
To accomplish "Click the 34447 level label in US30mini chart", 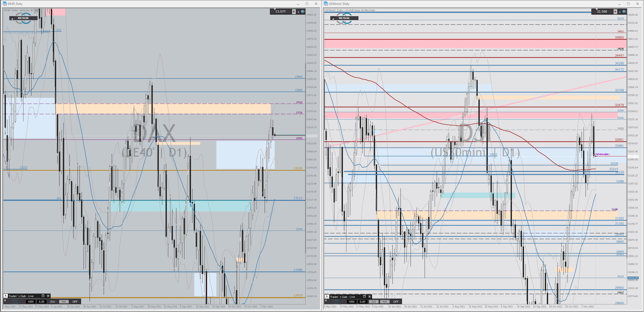I will click(x=619, y=55).
